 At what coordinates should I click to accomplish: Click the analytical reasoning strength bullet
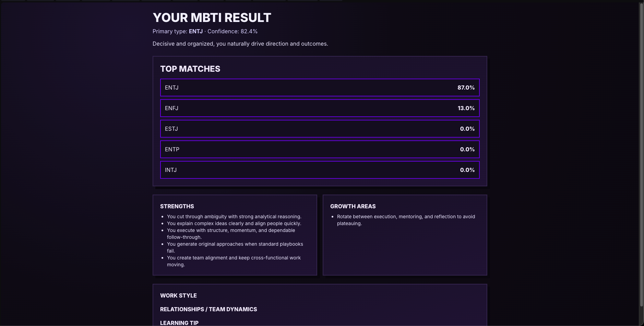pos(234,217)
